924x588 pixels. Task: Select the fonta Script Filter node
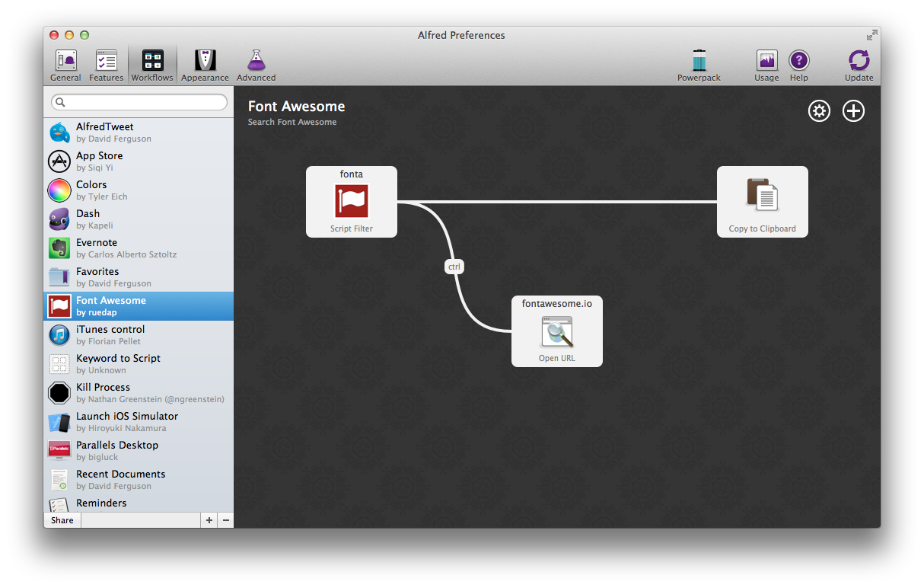point(352,202)
